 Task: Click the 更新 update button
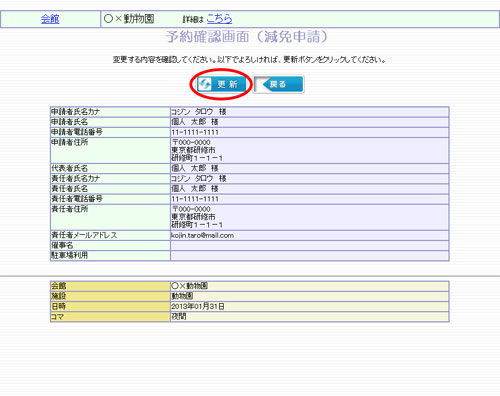pyautogui.click(x=222, y=84)
